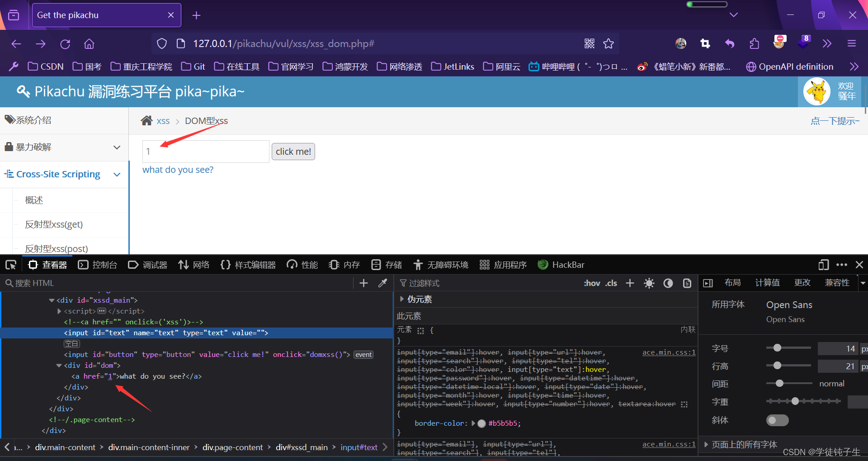Toggle the italic font switch
The height and width of the screenshot is (461, 868).
click(x=777, y=420)
